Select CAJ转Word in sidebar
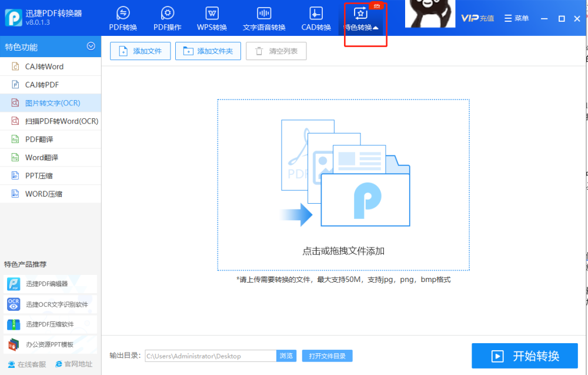 click(x=51, y=67)
